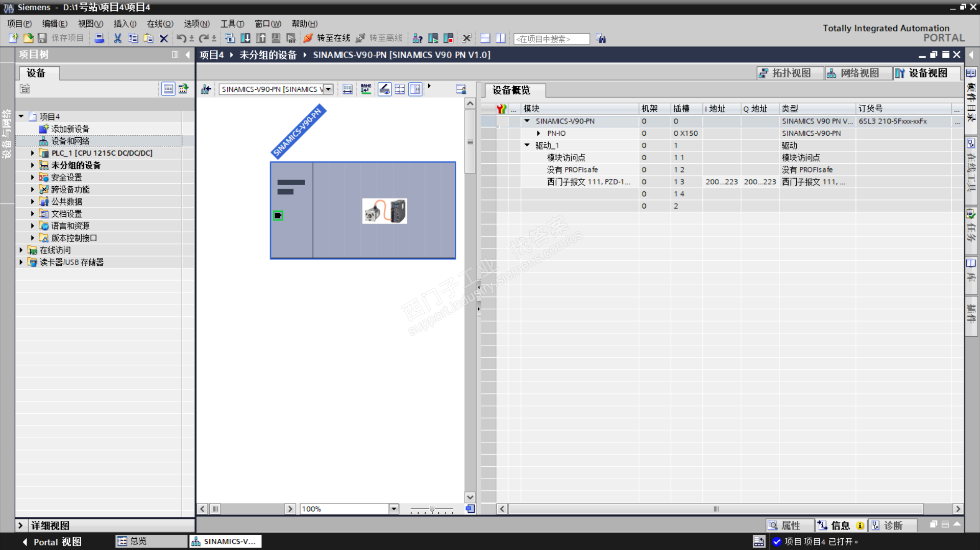Click the search binoculars icon
This screenshot has width=980, height=550.
point(601,39)
